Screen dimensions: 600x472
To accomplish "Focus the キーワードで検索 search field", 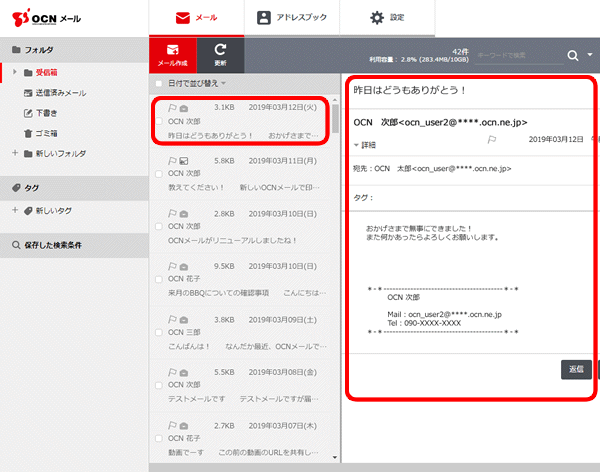I will click(520, 56).
